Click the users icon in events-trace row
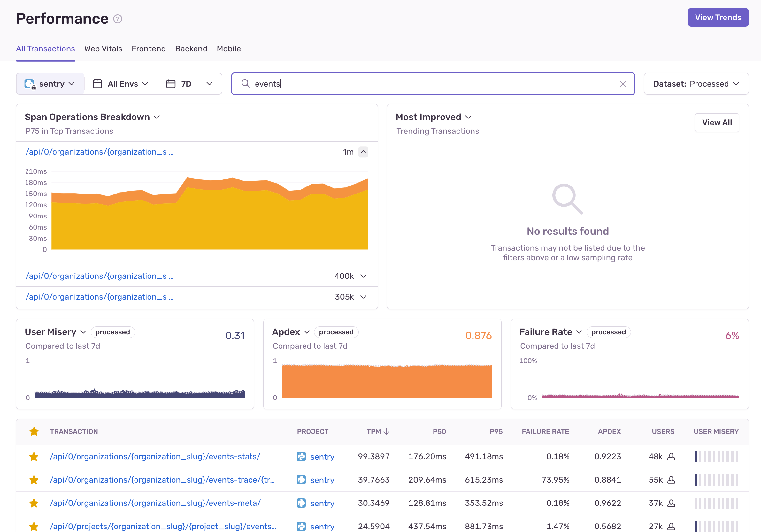Viewport: 761px width, 532px height. click(671, 480)
